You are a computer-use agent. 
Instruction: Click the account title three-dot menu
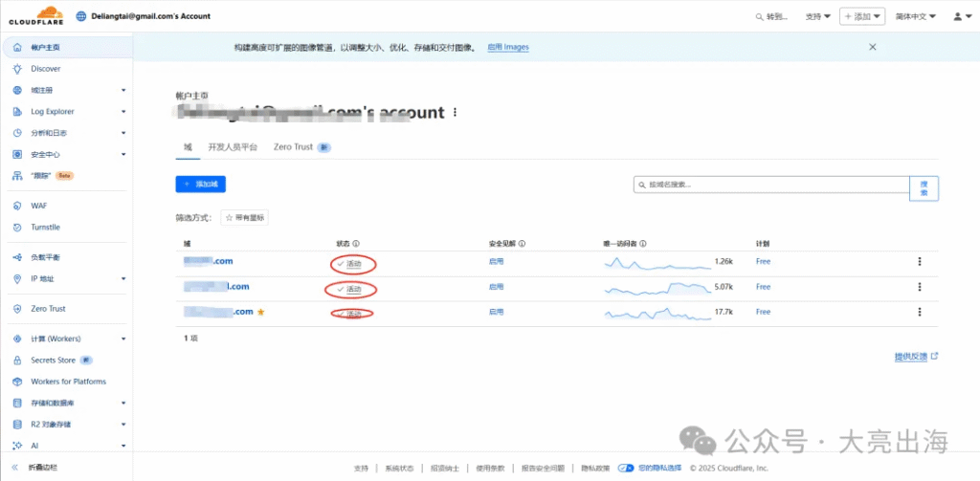(455, 113)
